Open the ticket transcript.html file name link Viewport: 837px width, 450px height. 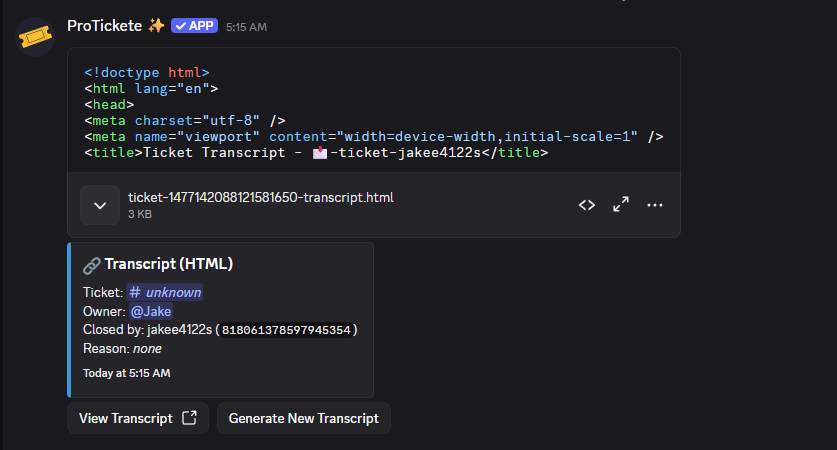260,197
